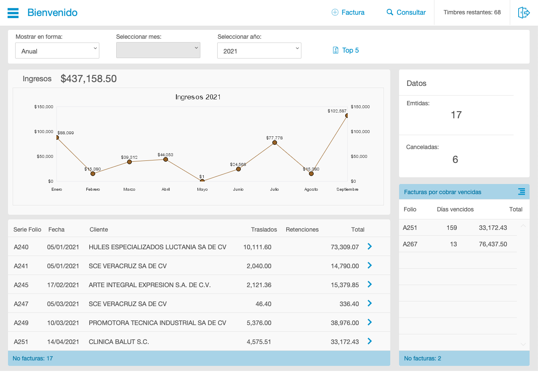Open the Seleccionar año dropdown
Image resolution: width=538 pixels, height=392 pixels.
click(x=259, y=51)
